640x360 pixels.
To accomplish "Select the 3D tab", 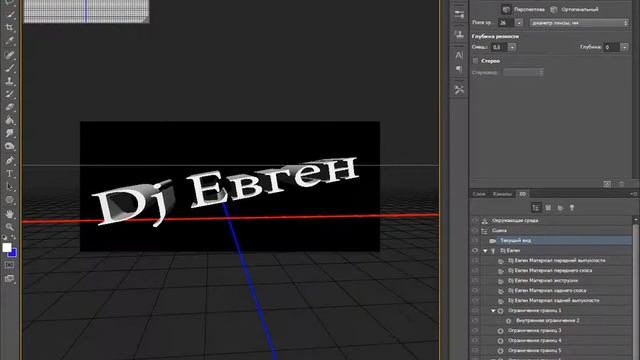I will [x=522, y=194].
